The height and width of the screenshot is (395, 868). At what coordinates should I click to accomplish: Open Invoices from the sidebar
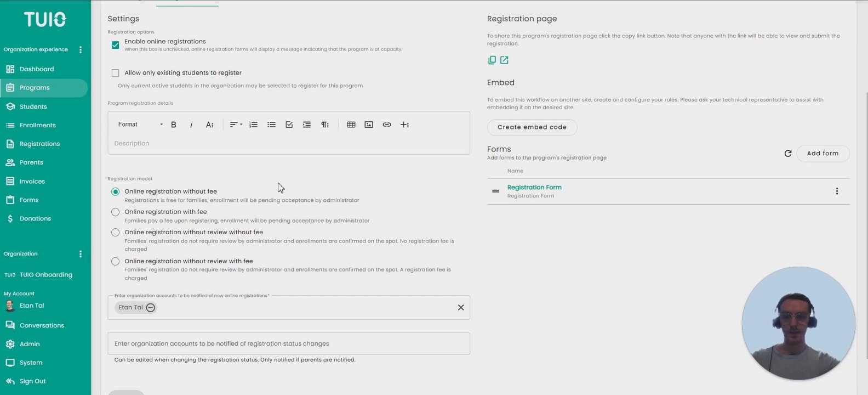[32, 181]
